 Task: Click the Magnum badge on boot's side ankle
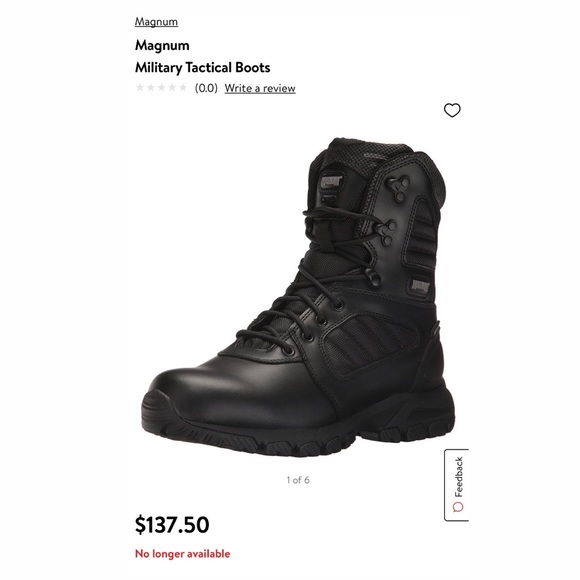[420, 287]
